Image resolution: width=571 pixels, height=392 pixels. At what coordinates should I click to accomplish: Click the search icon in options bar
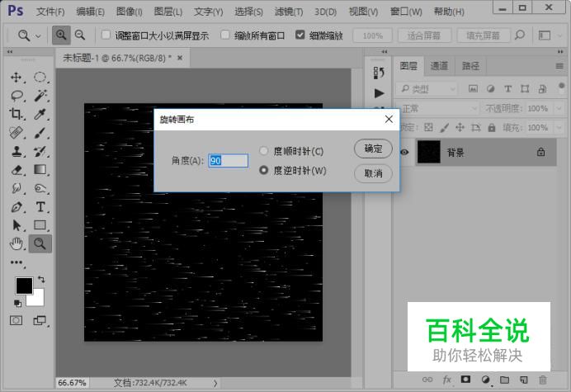pos(520,35)
